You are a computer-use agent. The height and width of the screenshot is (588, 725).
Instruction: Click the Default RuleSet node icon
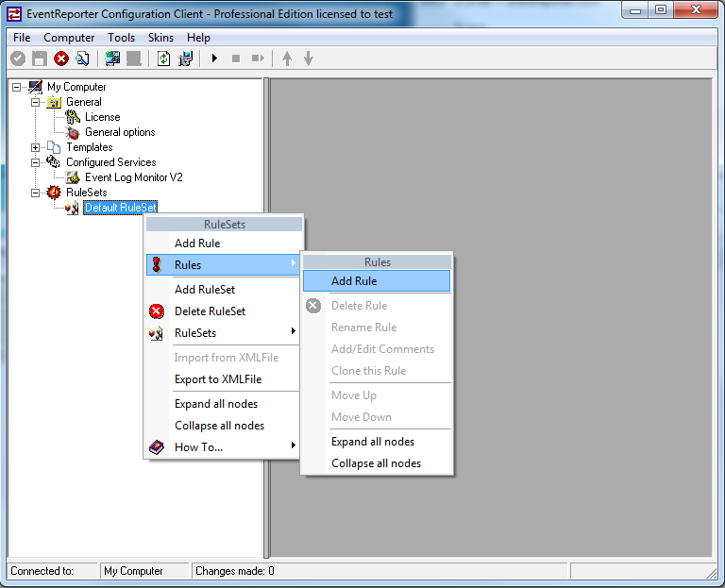coord(72,208)
